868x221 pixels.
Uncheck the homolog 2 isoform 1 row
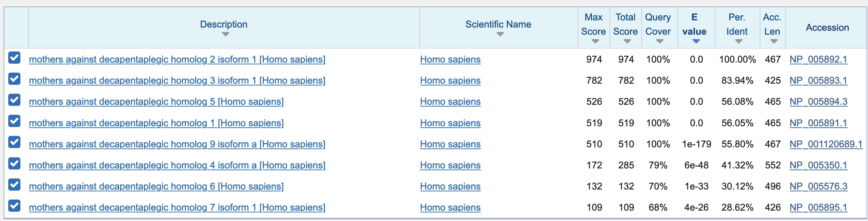pyautogui.click(x=14, y=58)
